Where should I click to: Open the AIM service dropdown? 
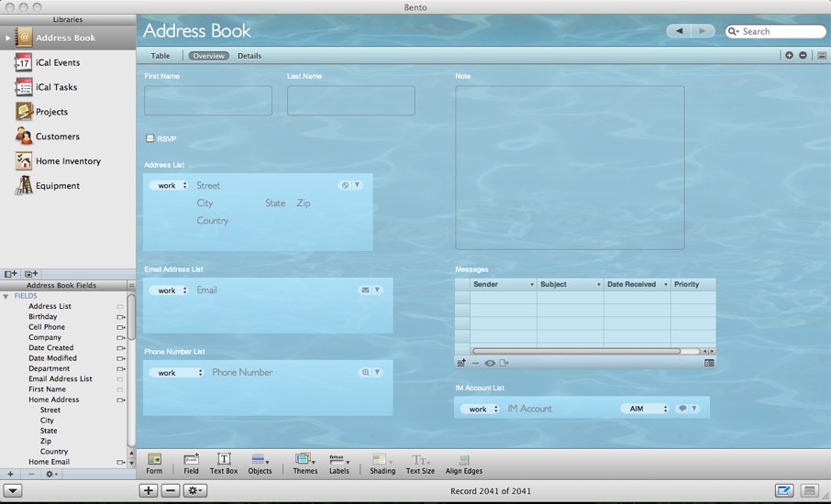coord(645,409)
